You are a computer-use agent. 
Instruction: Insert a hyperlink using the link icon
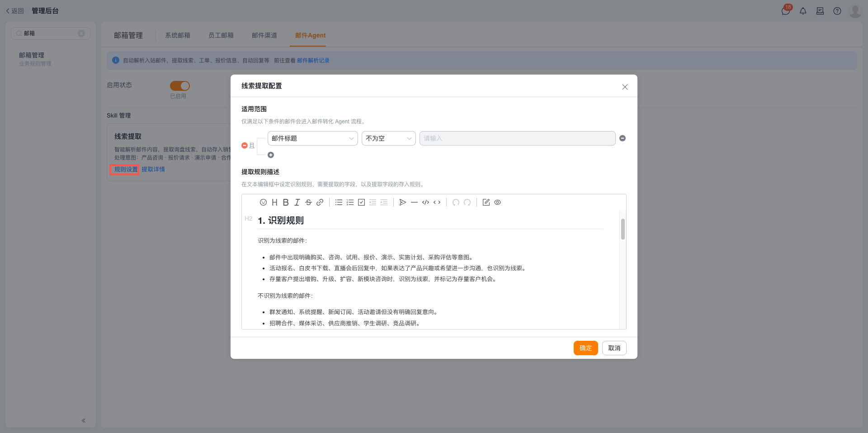click(320, 202)
